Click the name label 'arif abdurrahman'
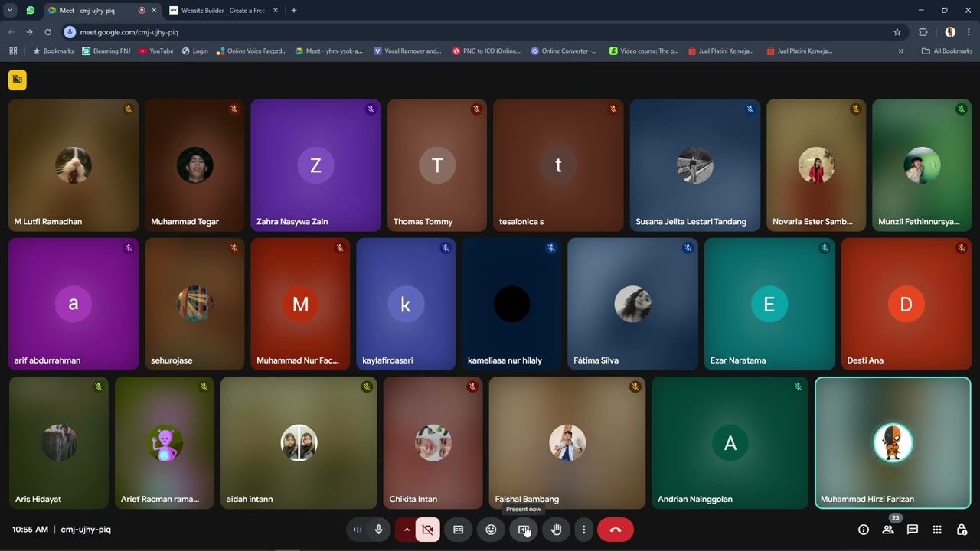The width and height of the screenshot is (980, 551). (47, 360)
